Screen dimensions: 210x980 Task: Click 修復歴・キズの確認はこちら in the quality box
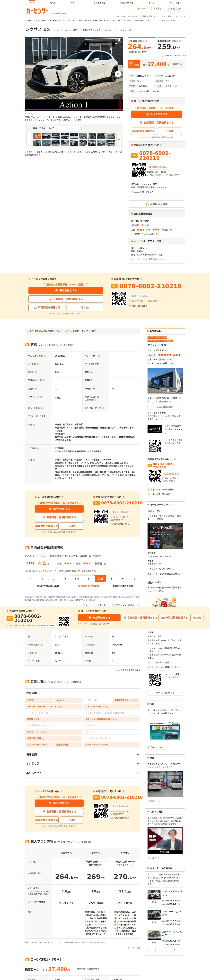(146, 234)
